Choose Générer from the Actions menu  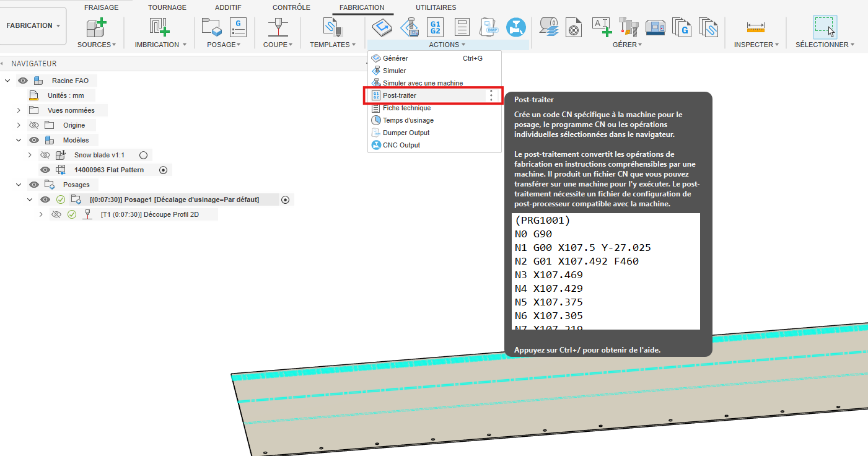(x=434, y=58)
